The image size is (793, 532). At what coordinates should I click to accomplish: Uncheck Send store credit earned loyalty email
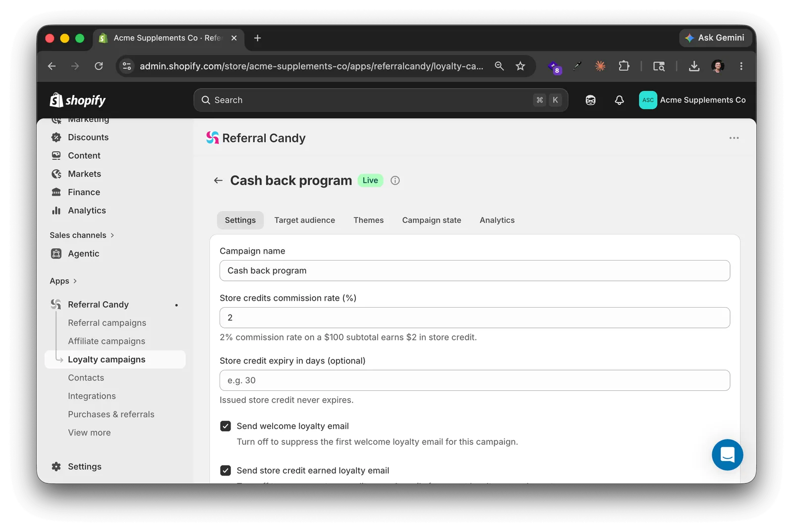point(226,471)
